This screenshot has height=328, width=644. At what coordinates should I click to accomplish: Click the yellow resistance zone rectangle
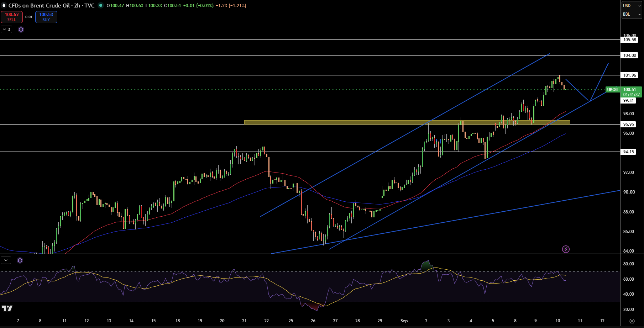tap(407, 122)
